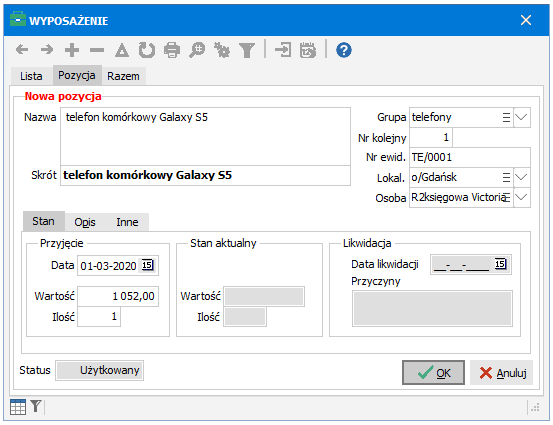
Task: Switch to the Lista tab
Action: tap(31, 76)
